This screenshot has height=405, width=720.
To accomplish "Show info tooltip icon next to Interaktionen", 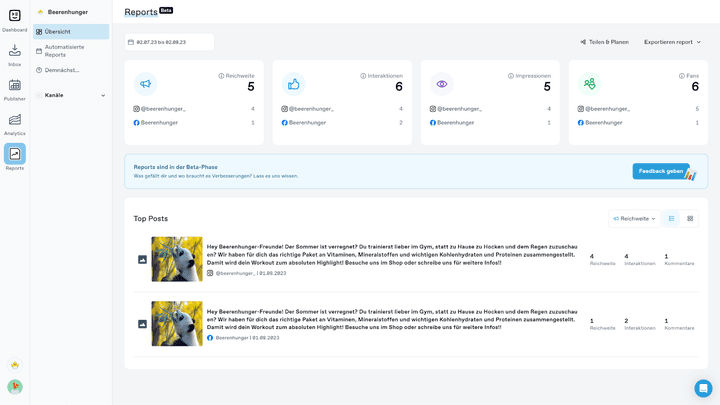I will tap(363, 76).
